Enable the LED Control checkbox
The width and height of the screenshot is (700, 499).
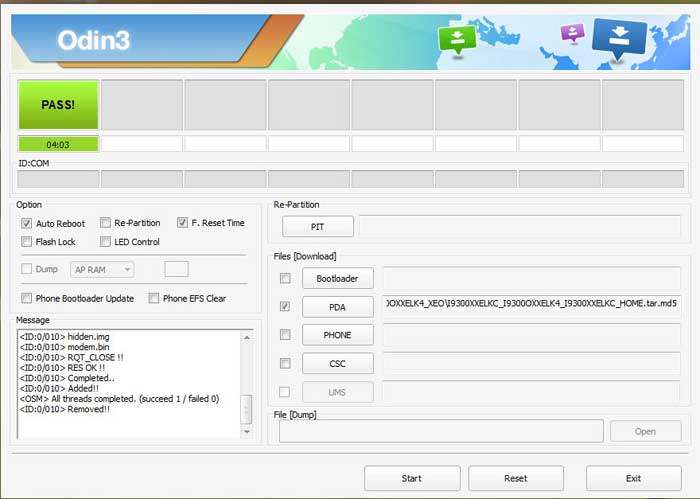pos(105,242)
